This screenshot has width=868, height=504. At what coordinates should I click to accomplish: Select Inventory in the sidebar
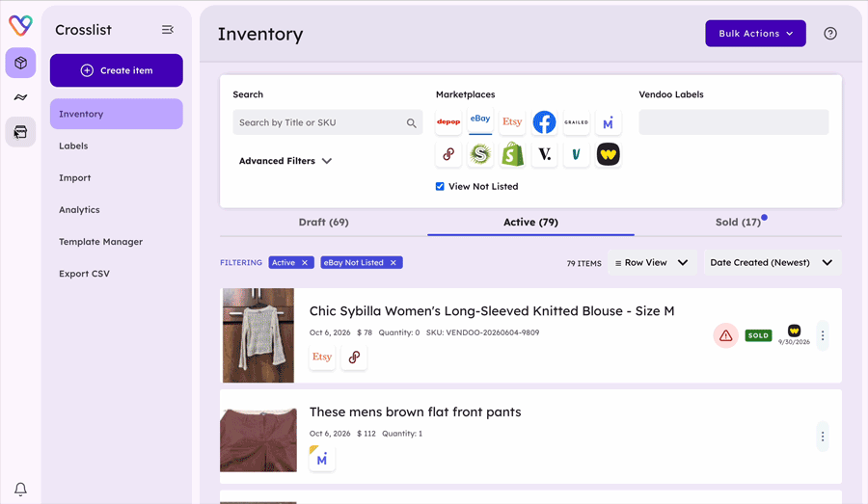pos(117,114)
